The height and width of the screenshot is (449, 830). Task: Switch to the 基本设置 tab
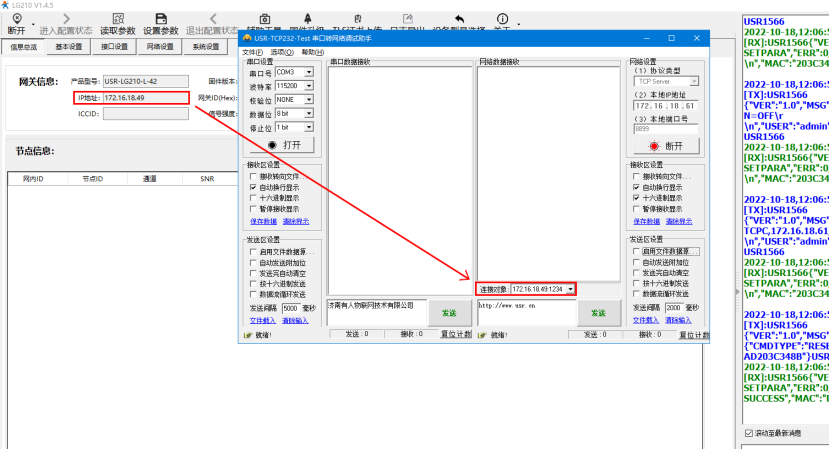pyautogui.click(x=69, y=47)
